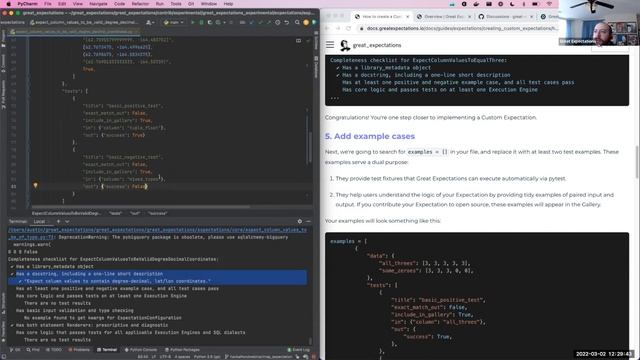Click the editor horizontal scrollbar

(x=141, y=207)
